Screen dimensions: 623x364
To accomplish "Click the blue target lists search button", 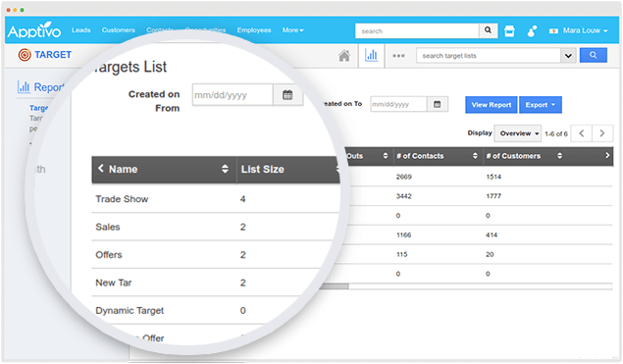I will (x=593, y=55).
